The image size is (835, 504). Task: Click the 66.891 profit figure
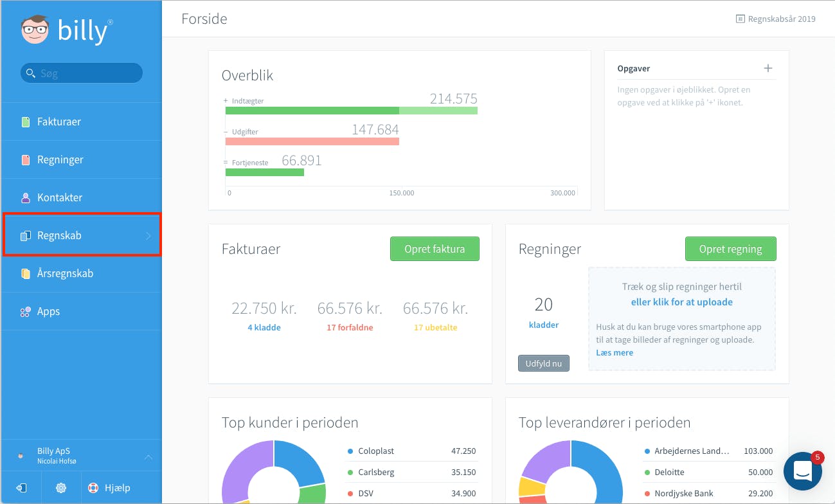point(301,160)
